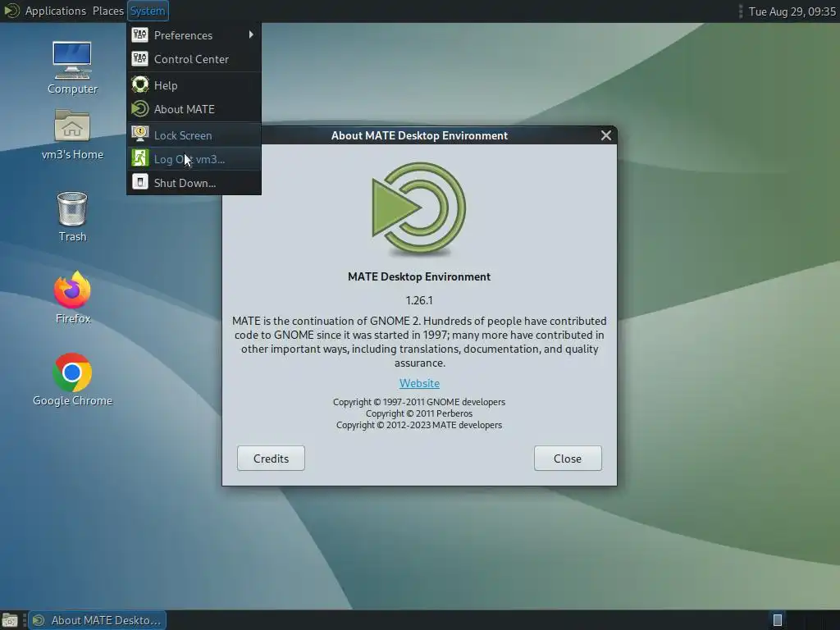
Task: Open vm3's Home folder icon
Action: click(x=72, y=134)
